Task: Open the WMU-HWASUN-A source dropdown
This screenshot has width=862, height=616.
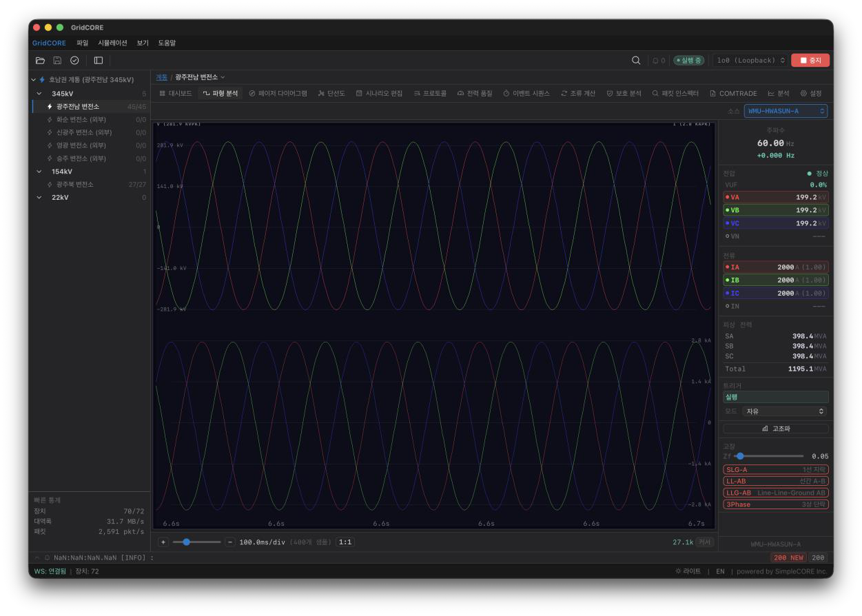Action: [786, 111]
